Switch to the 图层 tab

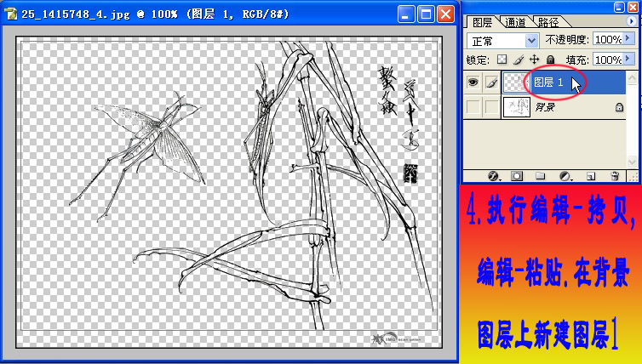coord(482,22)
